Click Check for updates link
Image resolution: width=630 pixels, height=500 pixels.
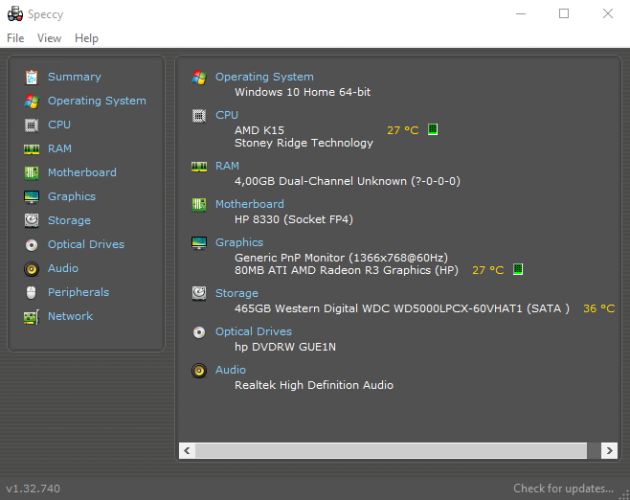click(x=563, y=488)
